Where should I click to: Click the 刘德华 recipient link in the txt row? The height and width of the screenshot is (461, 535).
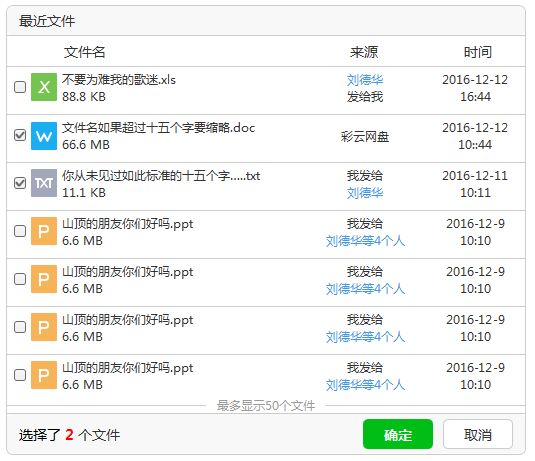click(x=365, y=193)
